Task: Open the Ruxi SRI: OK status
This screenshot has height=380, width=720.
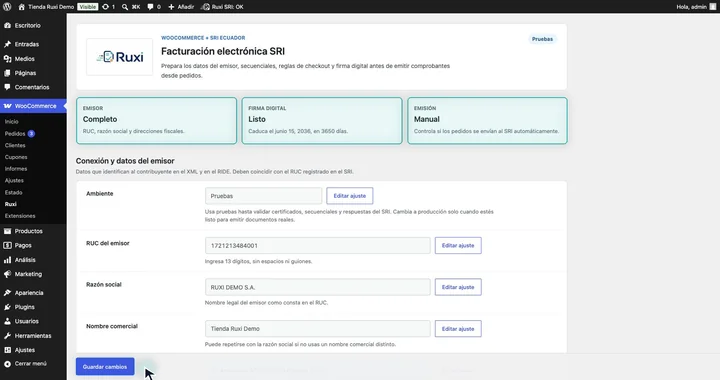Action: tap(223, 7)
